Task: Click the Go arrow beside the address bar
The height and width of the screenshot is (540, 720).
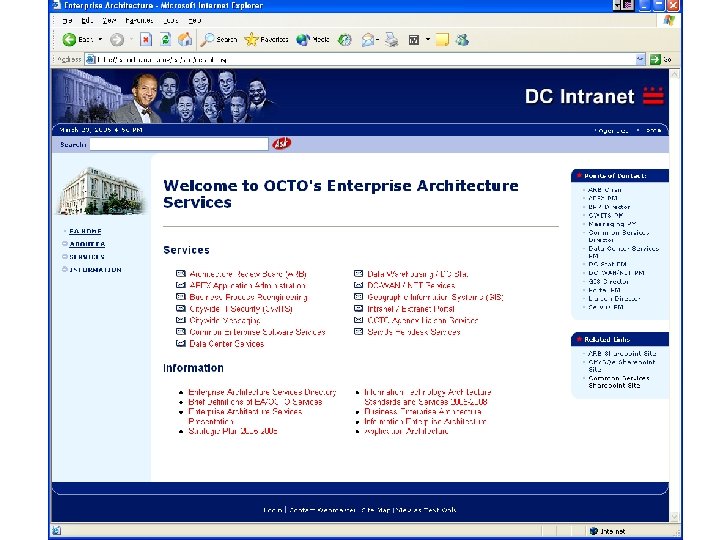Action: (655, 59)
